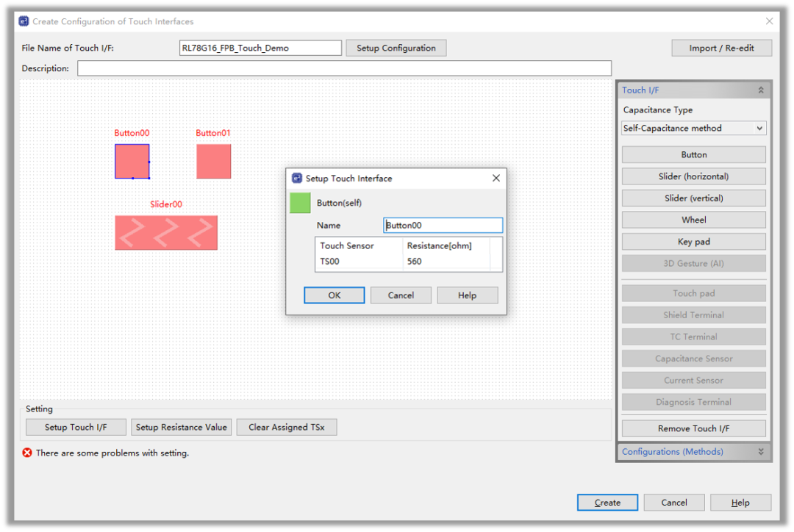Open the Capacitance Type dropdown
Image resolution: width=794 pixels, height=532 pixels.
coord(693,128)
